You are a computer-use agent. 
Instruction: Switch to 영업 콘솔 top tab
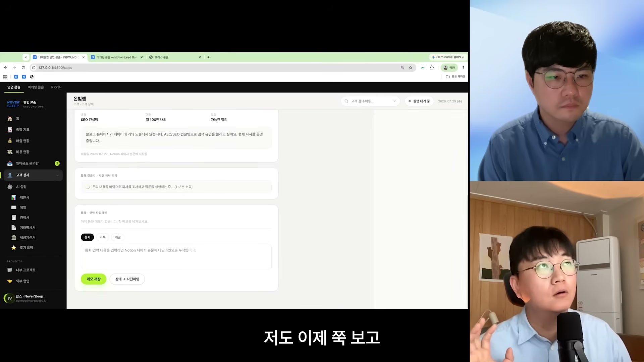tap(14, 87)
